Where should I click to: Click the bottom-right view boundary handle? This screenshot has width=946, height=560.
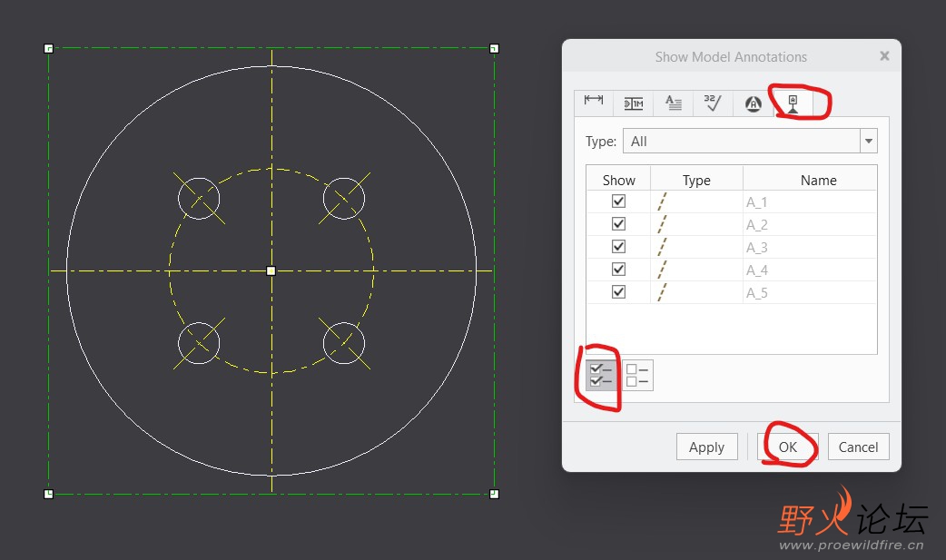[x=494, y=494]
